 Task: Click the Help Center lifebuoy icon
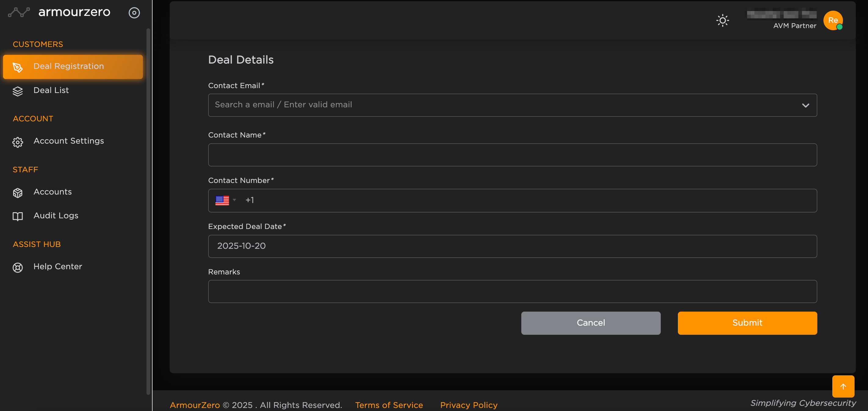point(17,267)
